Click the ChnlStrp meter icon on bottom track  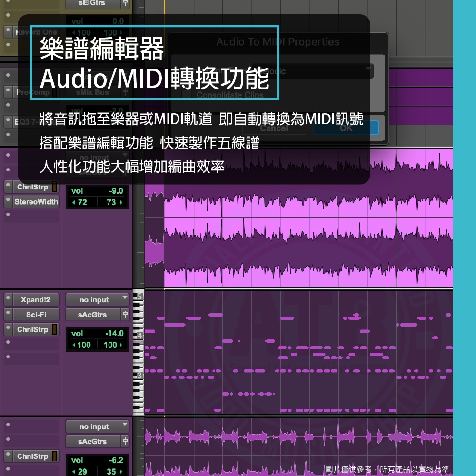(x=54, y=456)
